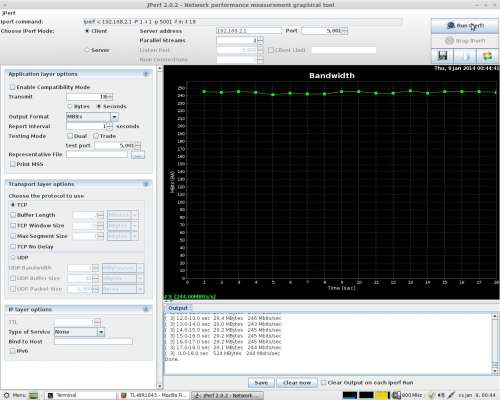This screenshot has height=400, width=500.
Task: Switch to the Mozilla Firefox taskbar window
Action: 153,395
